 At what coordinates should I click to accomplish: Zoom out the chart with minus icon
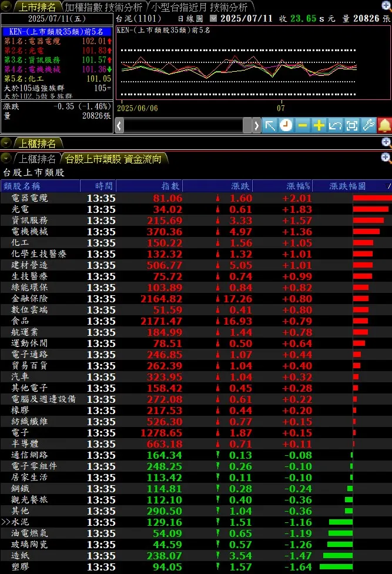303,126
